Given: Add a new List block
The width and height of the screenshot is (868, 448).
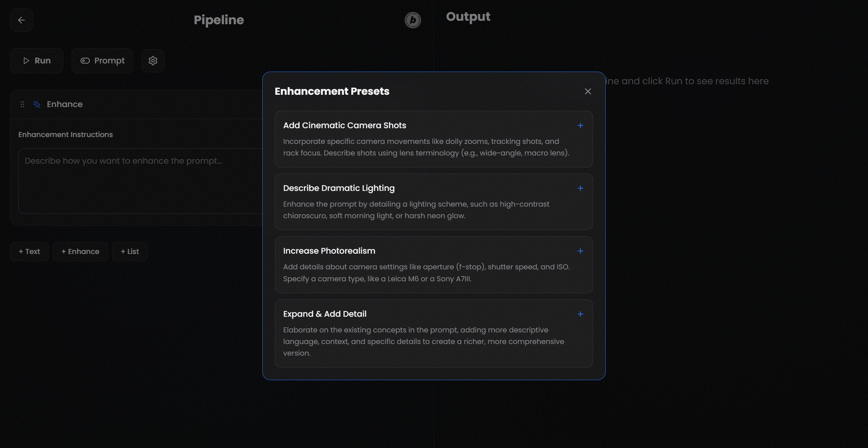Looking at the screenshot, I should (130, 252).
